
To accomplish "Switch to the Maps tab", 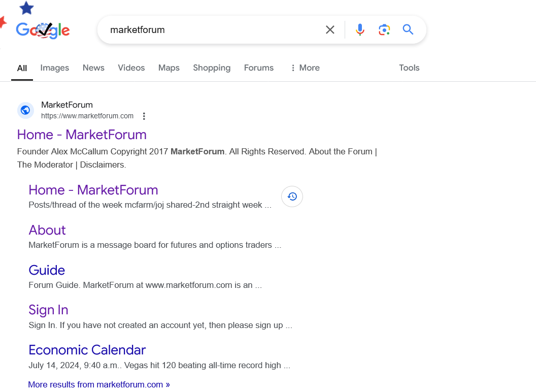I will click(x=169, y=68).
